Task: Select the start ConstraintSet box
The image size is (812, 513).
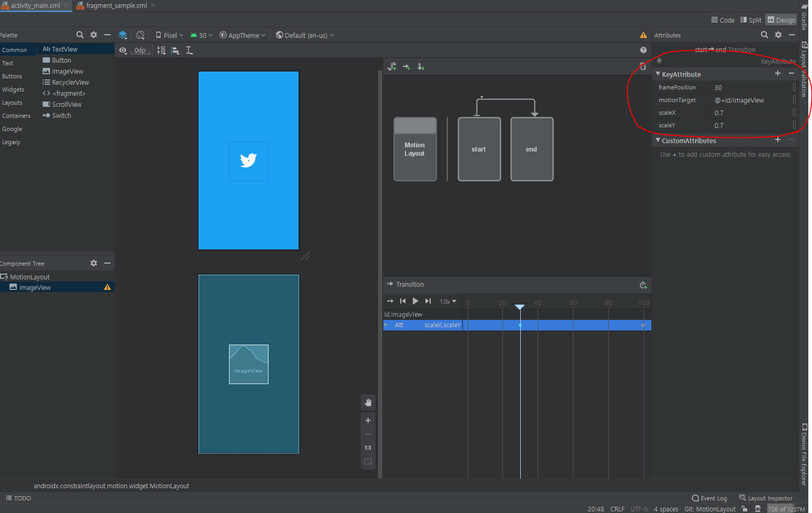Action: [479, 149]
